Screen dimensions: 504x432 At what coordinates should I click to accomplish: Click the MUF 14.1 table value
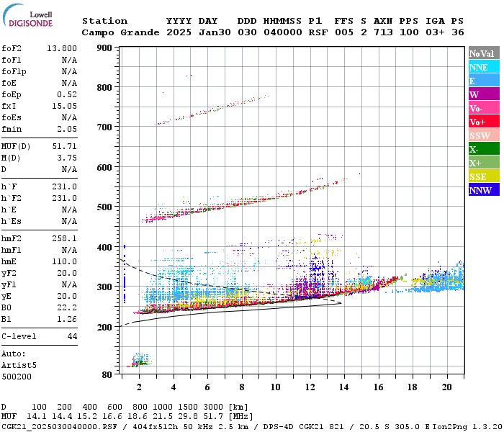pyautogui.click(x=37, y=416)
